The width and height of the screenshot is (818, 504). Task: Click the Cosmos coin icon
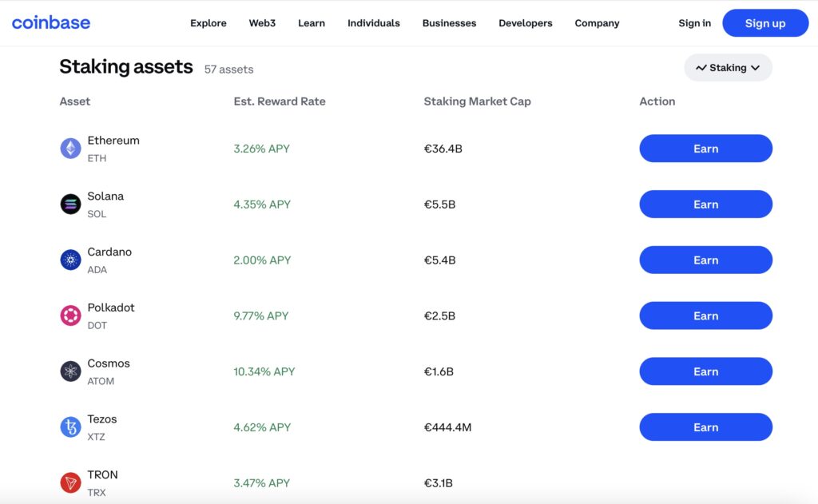[70, 371]
